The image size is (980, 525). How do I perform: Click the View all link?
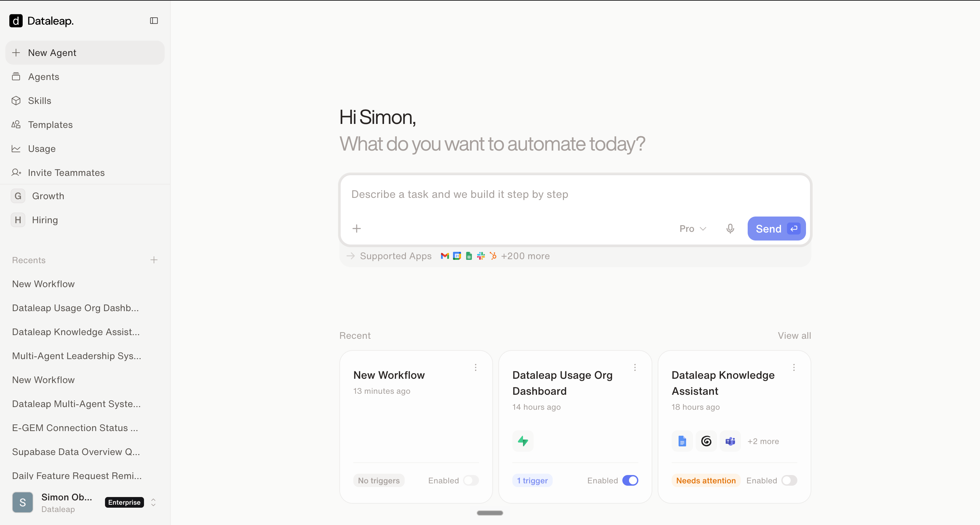(x=794, y=335)
